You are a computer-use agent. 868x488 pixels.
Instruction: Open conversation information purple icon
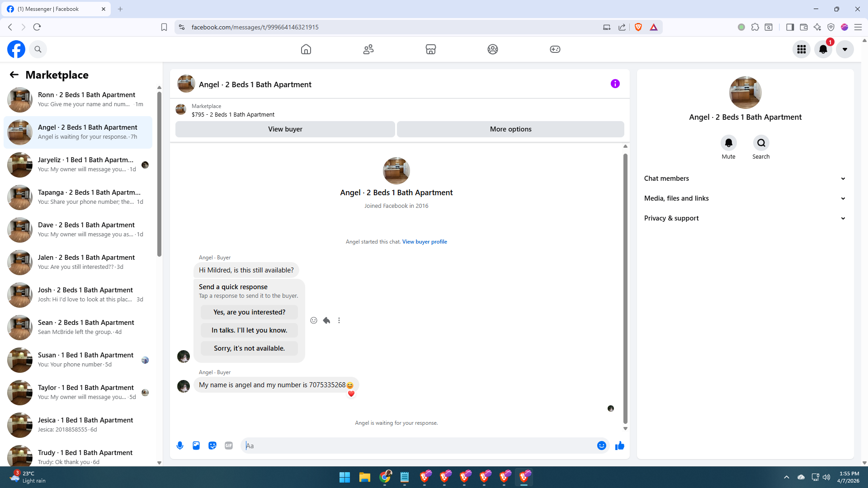click(x=615, y=84)
